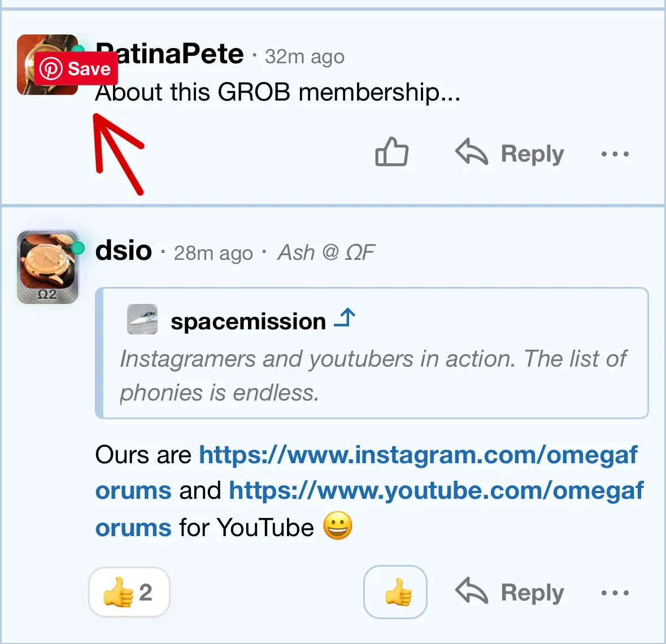Open the instagram.com/omegaforums link

[418, 455]
